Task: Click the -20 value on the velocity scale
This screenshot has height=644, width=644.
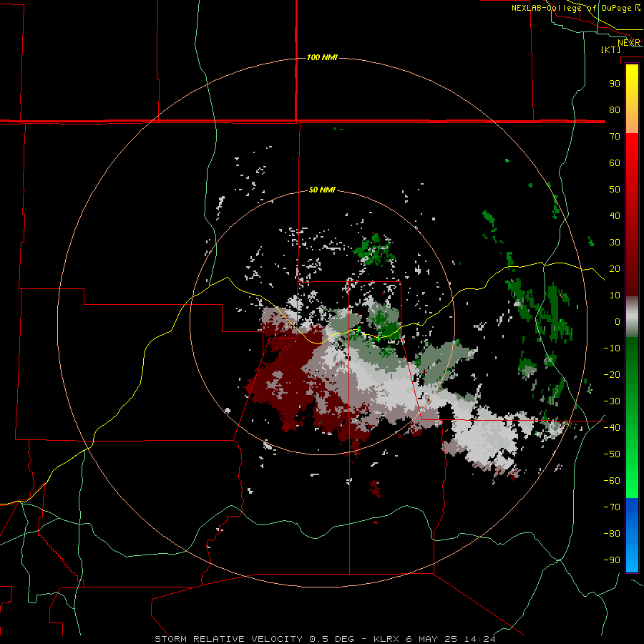Action: [x=612, y=374]
